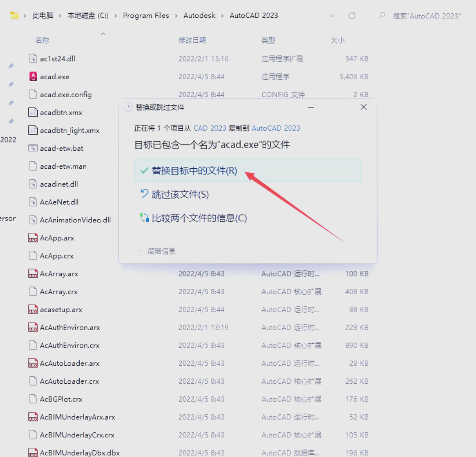Click the sort arrow above 名称 column

tap(103, 34)
